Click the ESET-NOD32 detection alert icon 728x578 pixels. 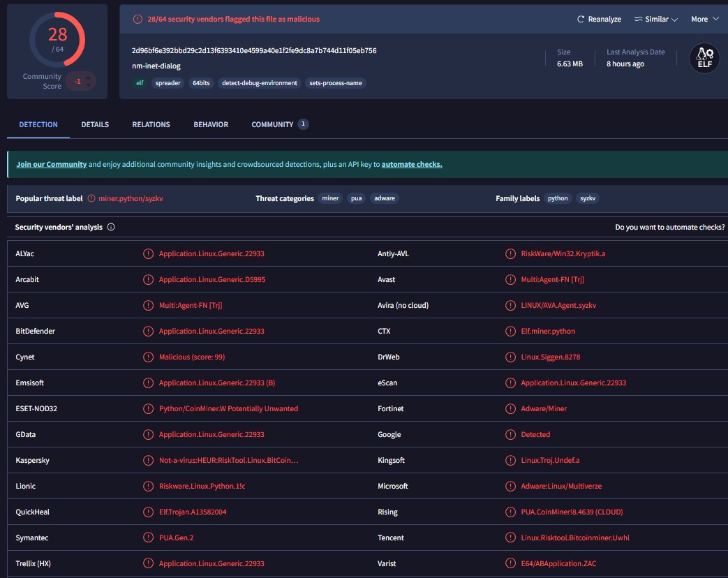click(x=148, y=408)
